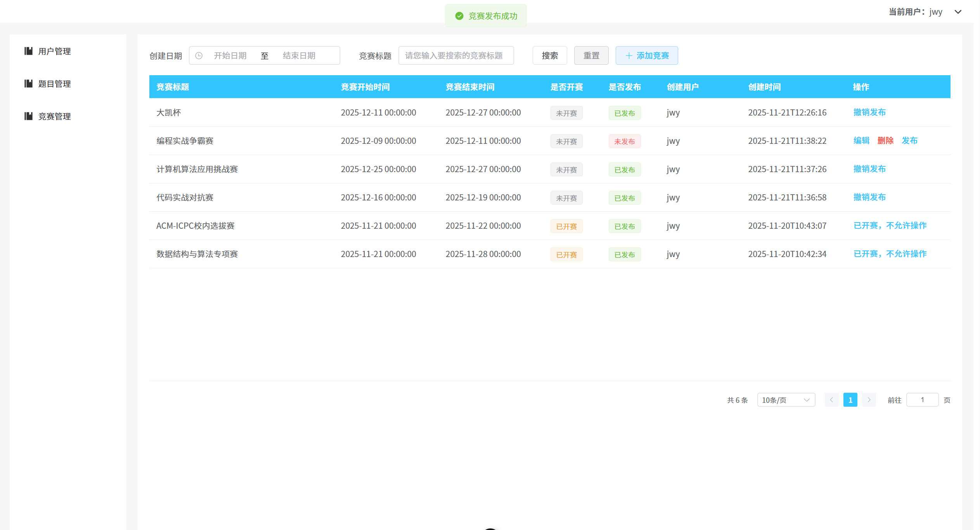Click 发布 link for 编程实战争霸赛
Screen dimensions: 980x530
909,141
